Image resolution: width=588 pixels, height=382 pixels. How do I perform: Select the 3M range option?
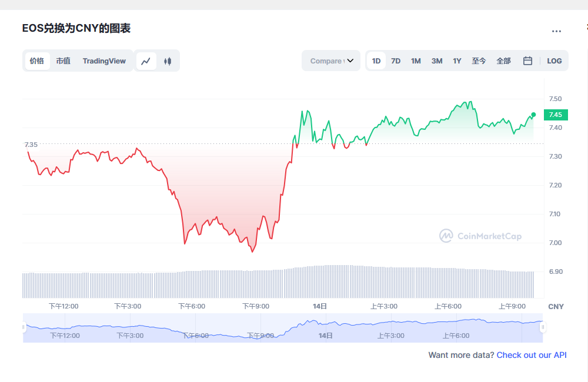(436, 61)
